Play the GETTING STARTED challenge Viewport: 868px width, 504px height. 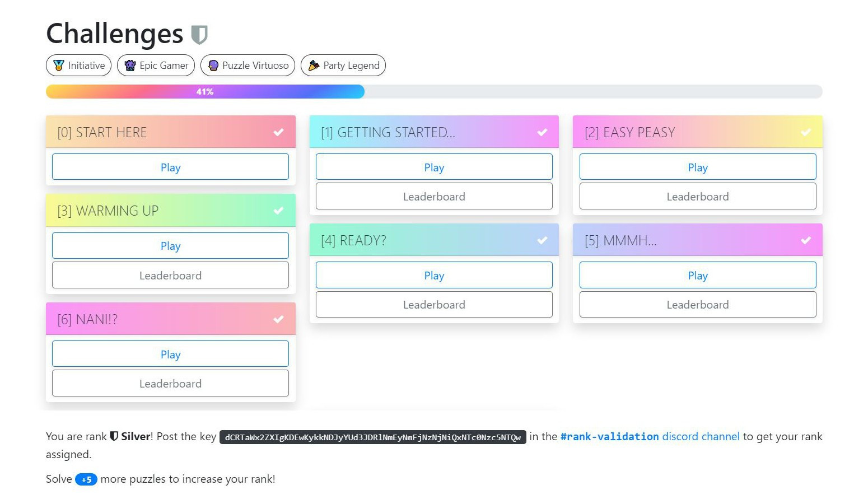(x=434, y=167)
